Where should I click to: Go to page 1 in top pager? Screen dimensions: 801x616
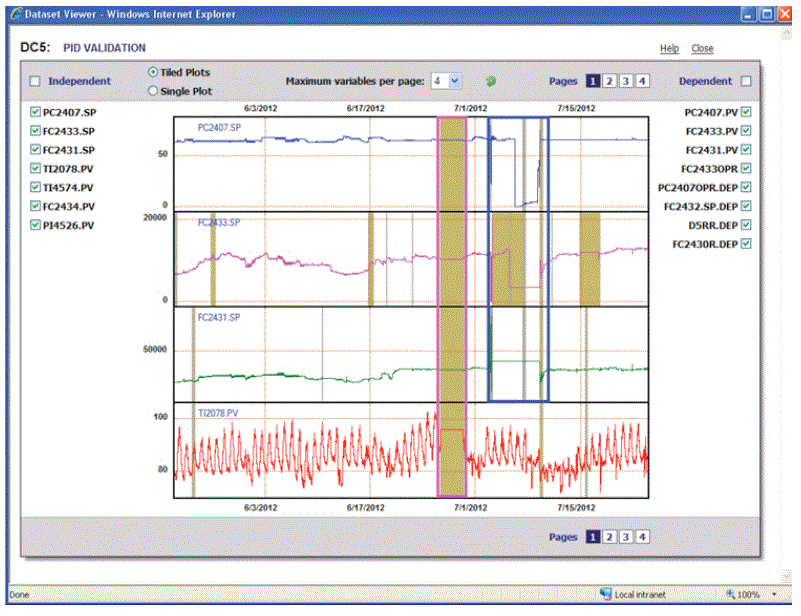[593, 81]
